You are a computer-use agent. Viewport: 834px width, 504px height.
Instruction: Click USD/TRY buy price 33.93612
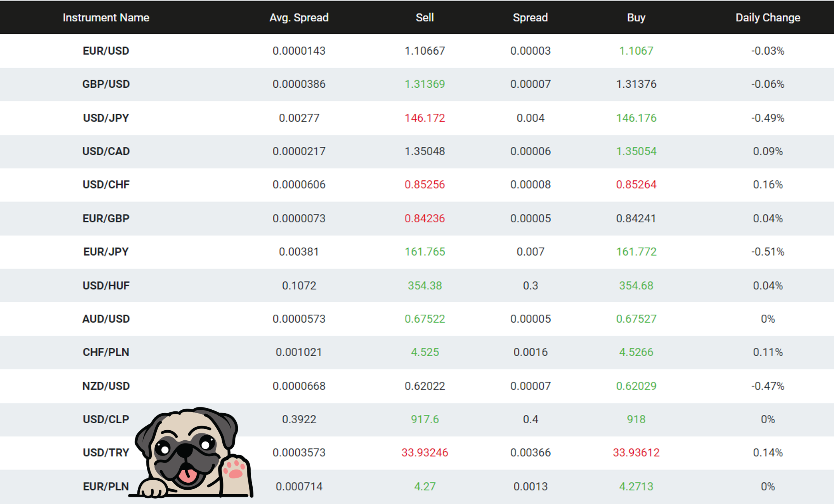pyautogui.click(x=636, y=453)
